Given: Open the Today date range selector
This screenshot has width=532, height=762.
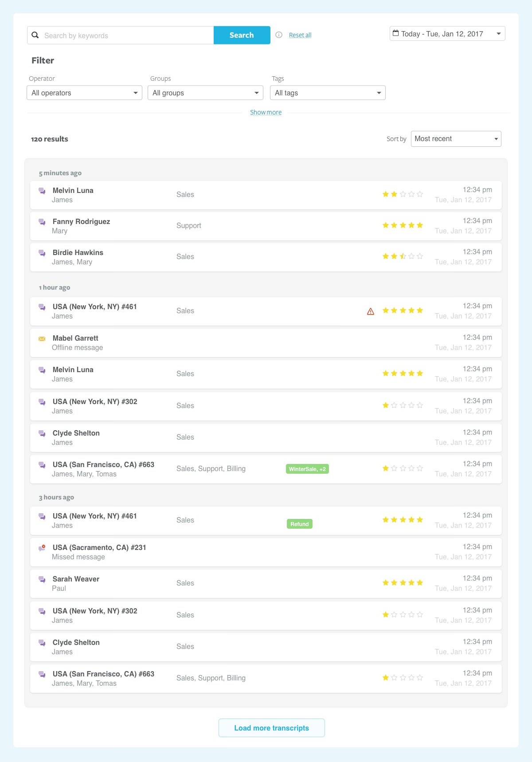Looking at the screenshot, I should pos(447,34).
